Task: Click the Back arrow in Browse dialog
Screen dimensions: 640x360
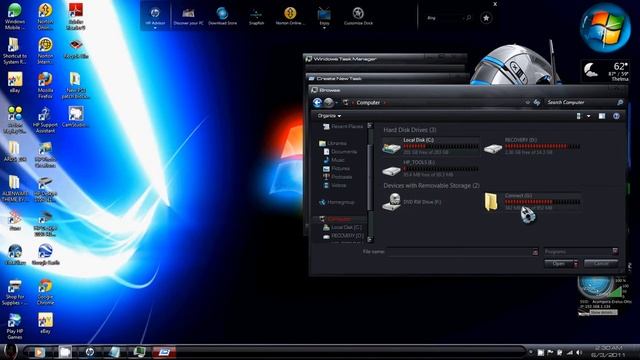Action: pos(318,102)
